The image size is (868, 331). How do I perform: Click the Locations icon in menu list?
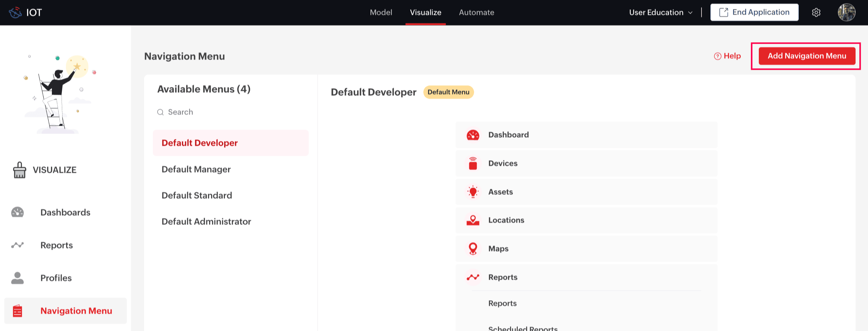pos(473,220)
